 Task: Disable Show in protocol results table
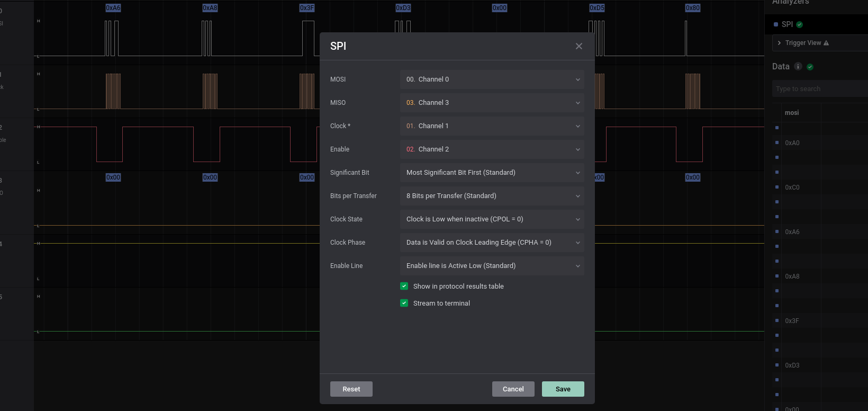point(404,286)
